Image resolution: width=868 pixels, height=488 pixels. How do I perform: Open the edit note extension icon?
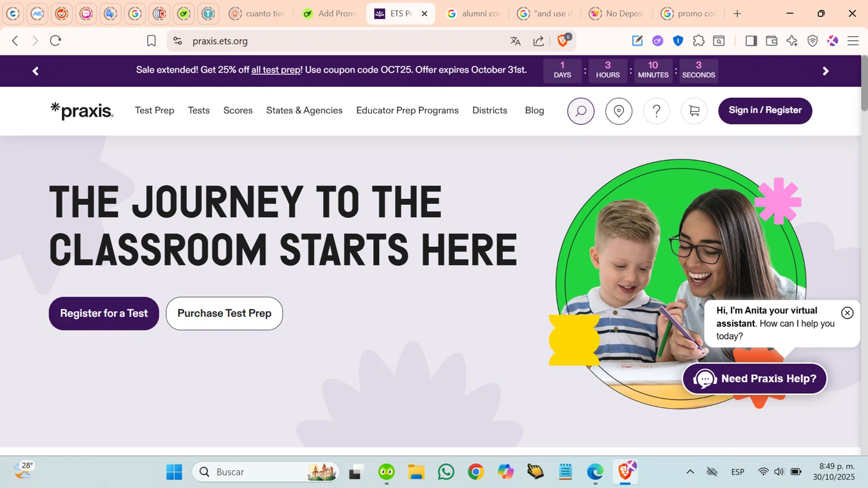pos(637,40)
